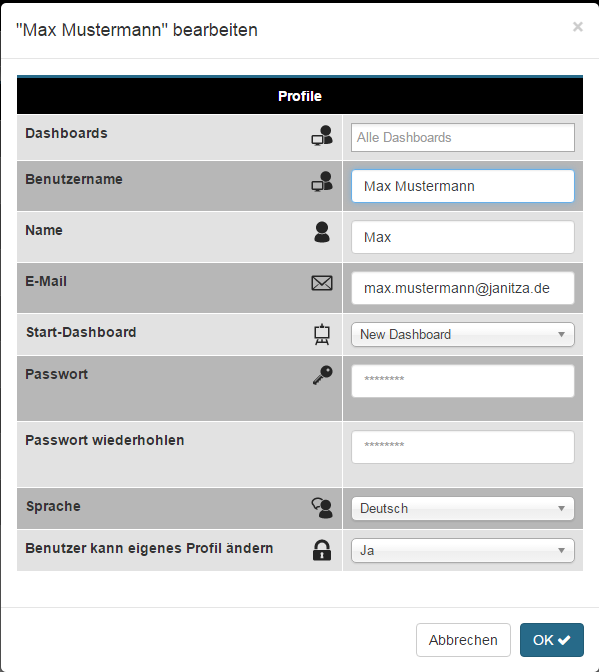Click into the Passwort wiederholen field

pos(463,447)
